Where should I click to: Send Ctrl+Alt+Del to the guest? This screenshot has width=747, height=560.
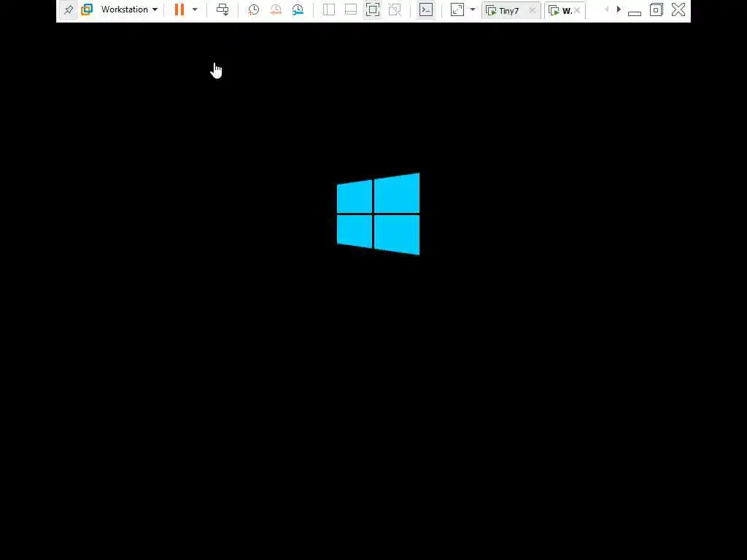(222, 9)
